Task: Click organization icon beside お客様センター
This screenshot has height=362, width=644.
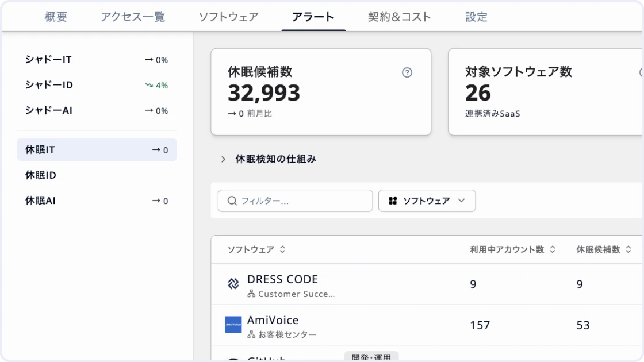Action: point(251,334)
